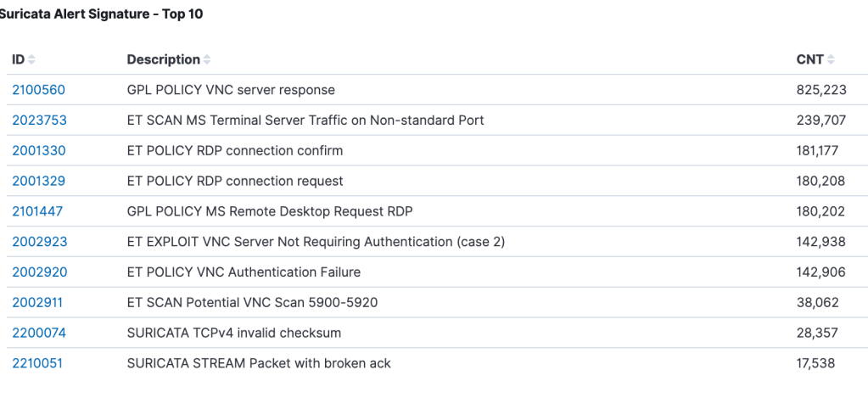Click the sort icon beside Description header
The image size is (868, 409).
click(x=207, y=59)
